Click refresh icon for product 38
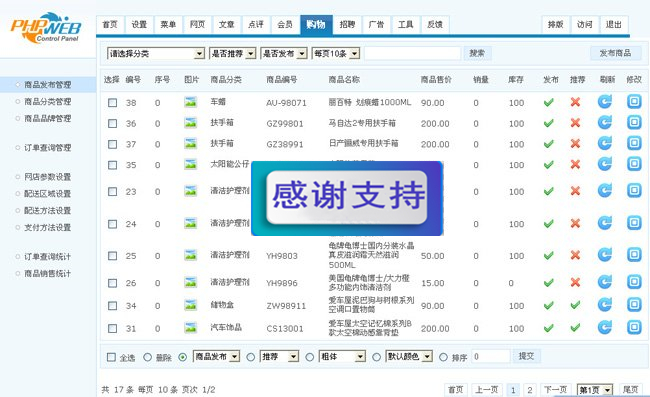 point(605,102)
